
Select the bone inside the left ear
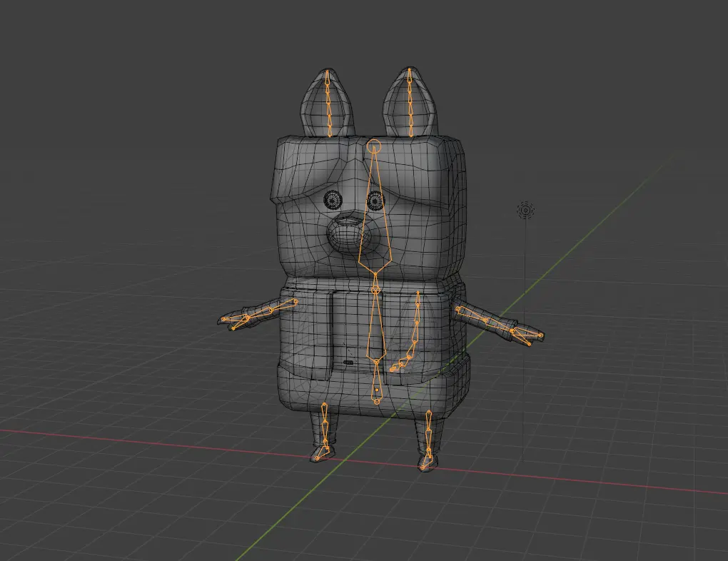tap(328, 103)
